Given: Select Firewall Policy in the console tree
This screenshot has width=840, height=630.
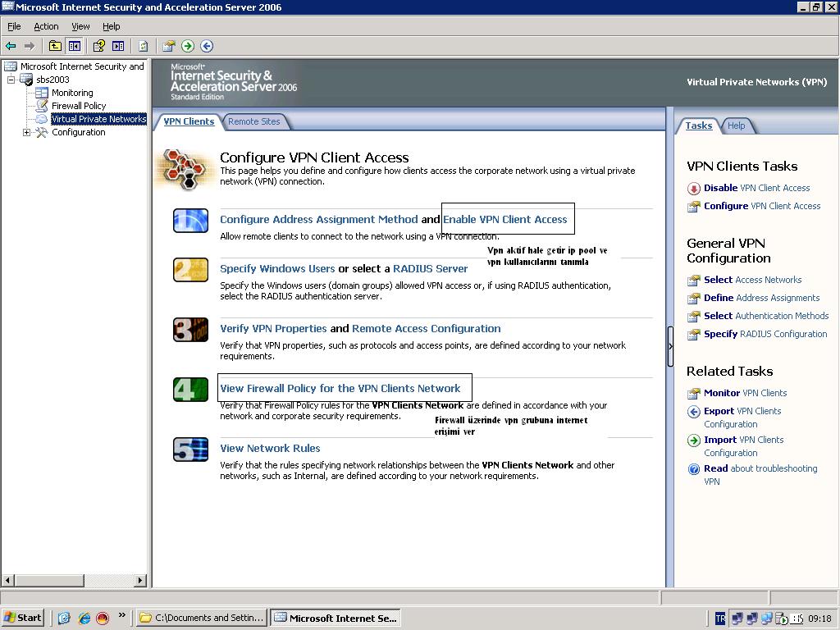Looking at the screenshot, I should (x=79, y=106).
